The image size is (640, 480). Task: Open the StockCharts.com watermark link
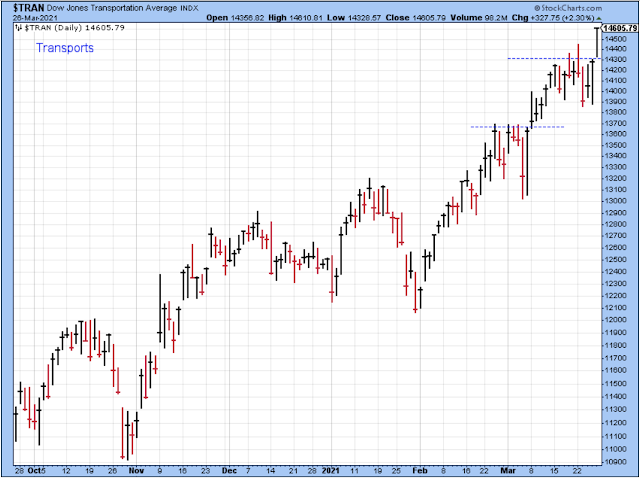tap(568, 8)
